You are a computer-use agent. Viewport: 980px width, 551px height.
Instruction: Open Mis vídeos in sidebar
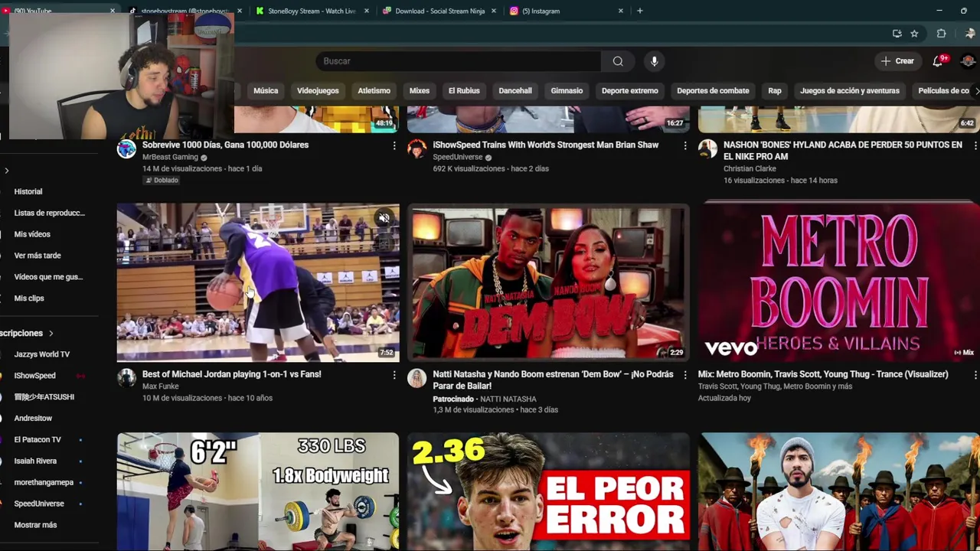tap(32, 234)
